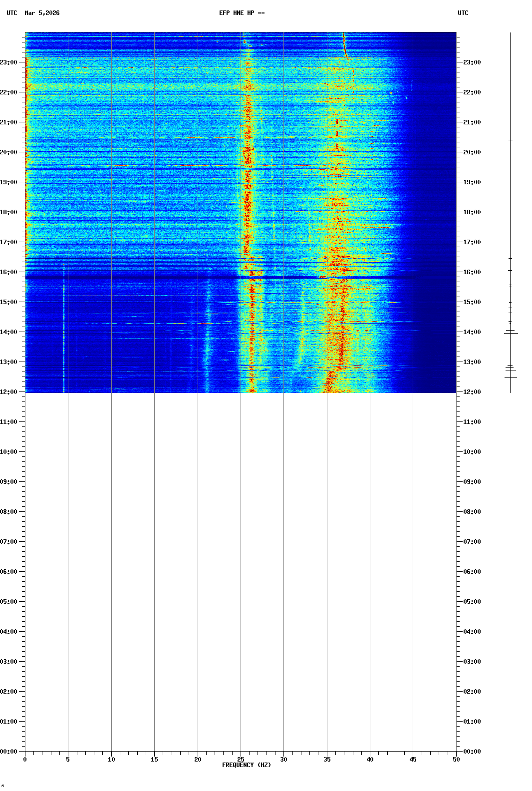The image size is (532, 791).
Task: Select the 16:00 label on right axis
Action: click(472, 272)
